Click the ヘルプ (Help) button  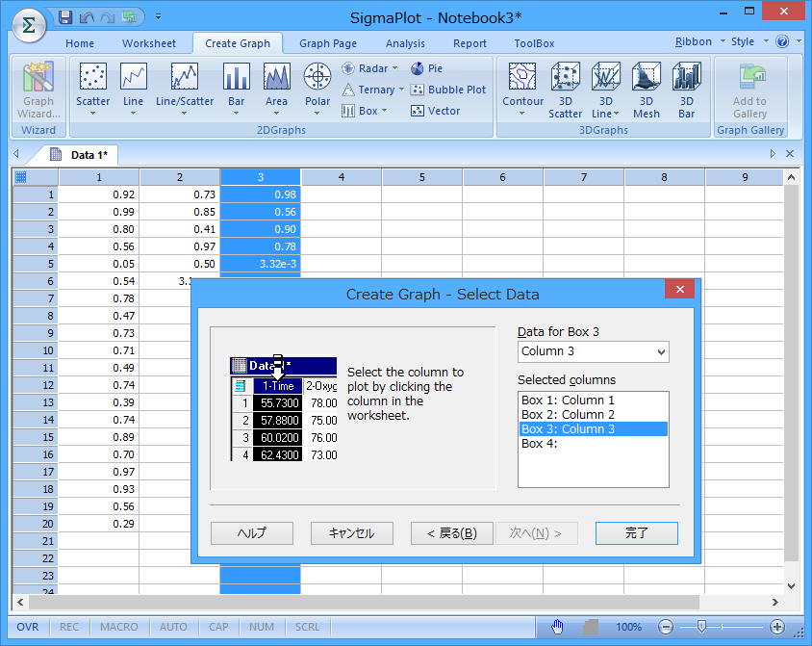(x=252, y=533)
